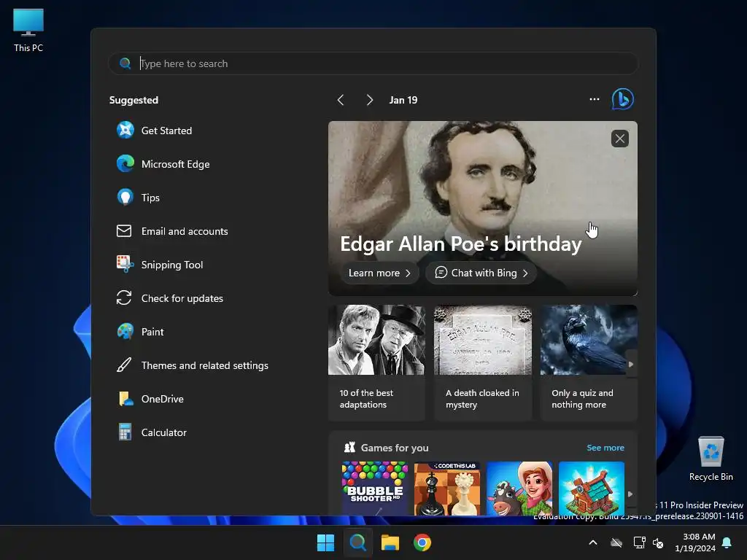Advance the story cards carousel arrow

631,364
